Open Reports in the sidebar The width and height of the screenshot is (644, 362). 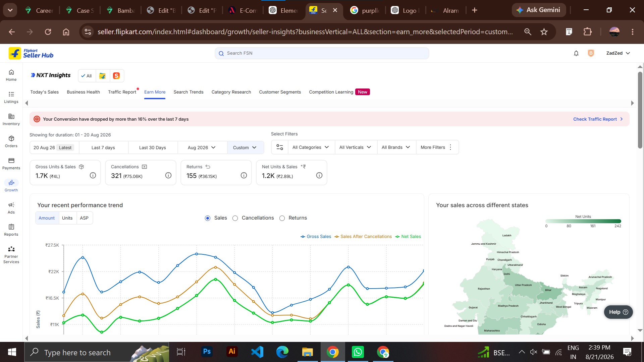[x=11, y=230]
